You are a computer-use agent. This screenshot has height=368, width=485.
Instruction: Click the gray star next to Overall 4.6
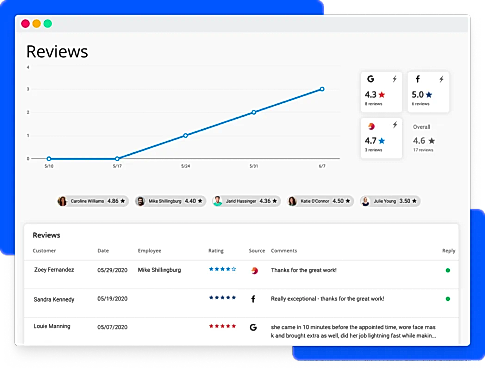coord(432,141)
